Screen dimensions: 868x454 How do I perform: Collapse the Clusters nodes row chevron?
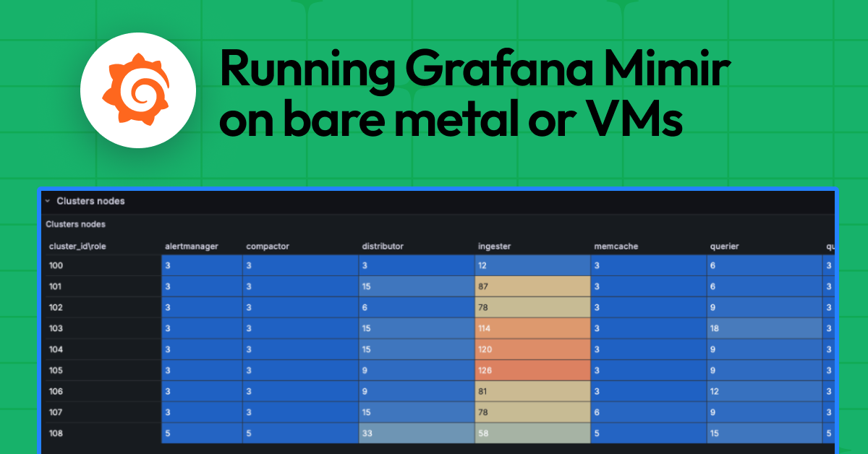[47, 201]
